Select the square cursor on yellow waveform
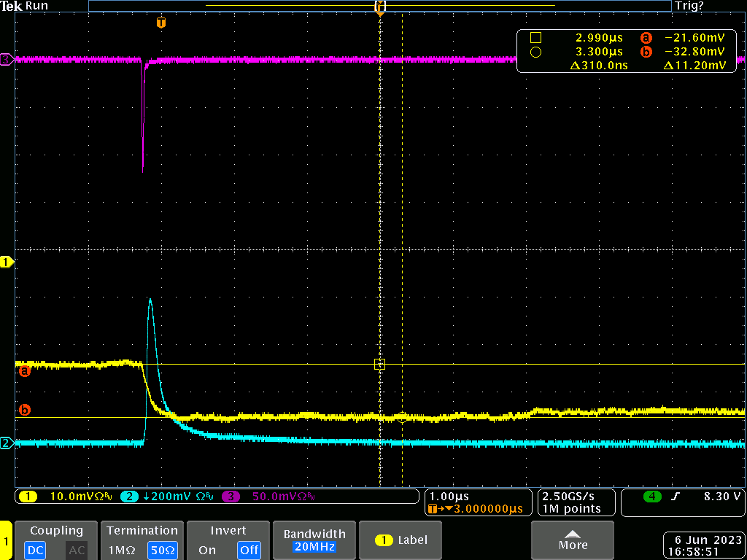This screenshot has height=560, width=747. point(379,364)
